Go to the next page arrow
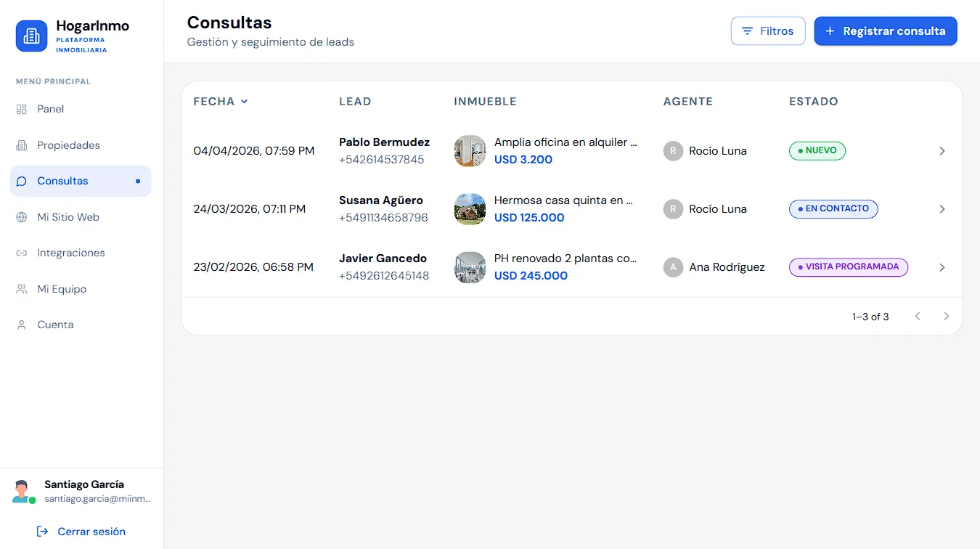Image resolution: width=980 pixels, height=549 pixels. tap(946, 316)
